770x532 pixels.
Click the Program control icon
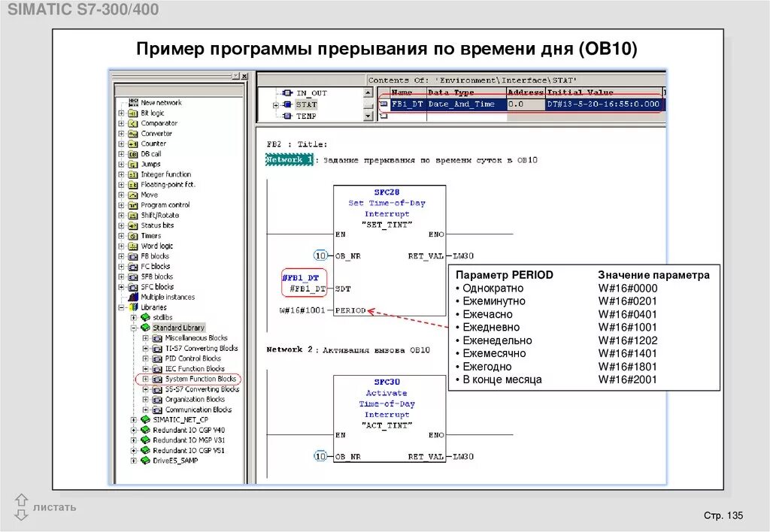point(132,205)
